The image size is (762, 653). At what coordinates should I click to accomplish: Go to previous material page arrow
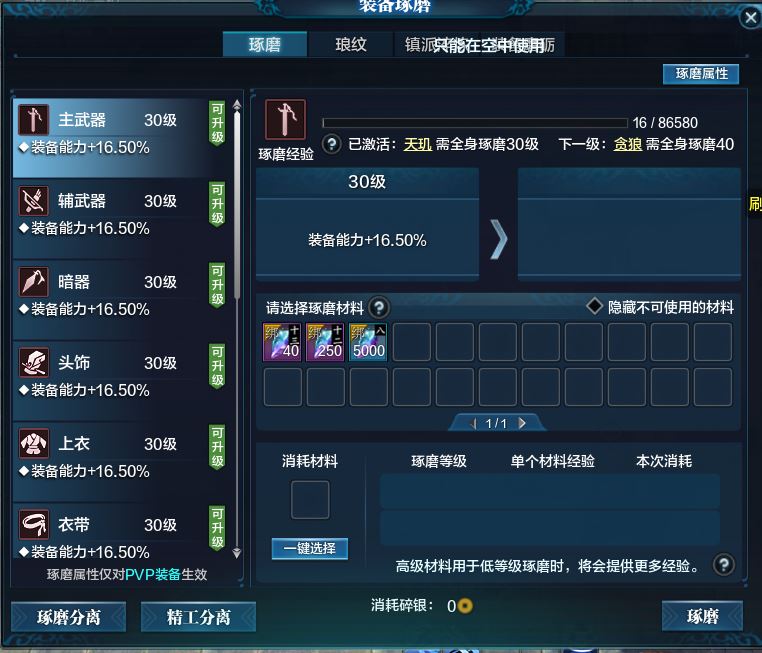[473, 423]
